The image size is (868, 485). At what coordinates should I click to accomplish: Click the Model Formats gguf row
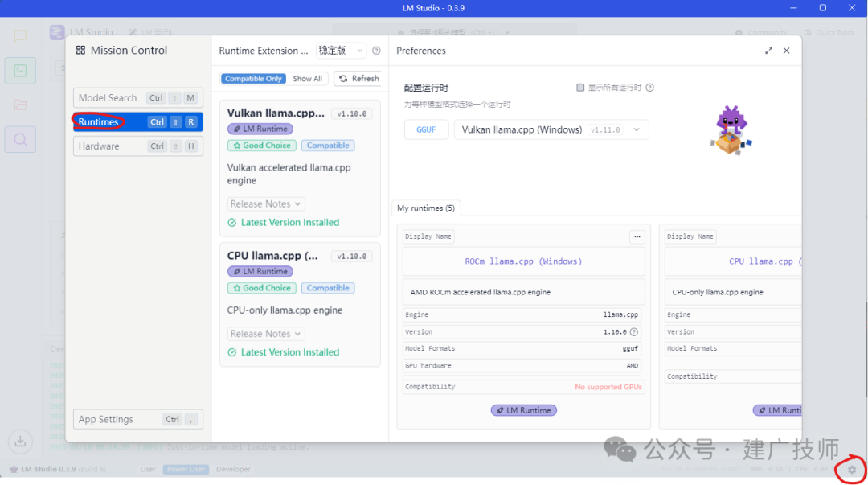point(522,348)
